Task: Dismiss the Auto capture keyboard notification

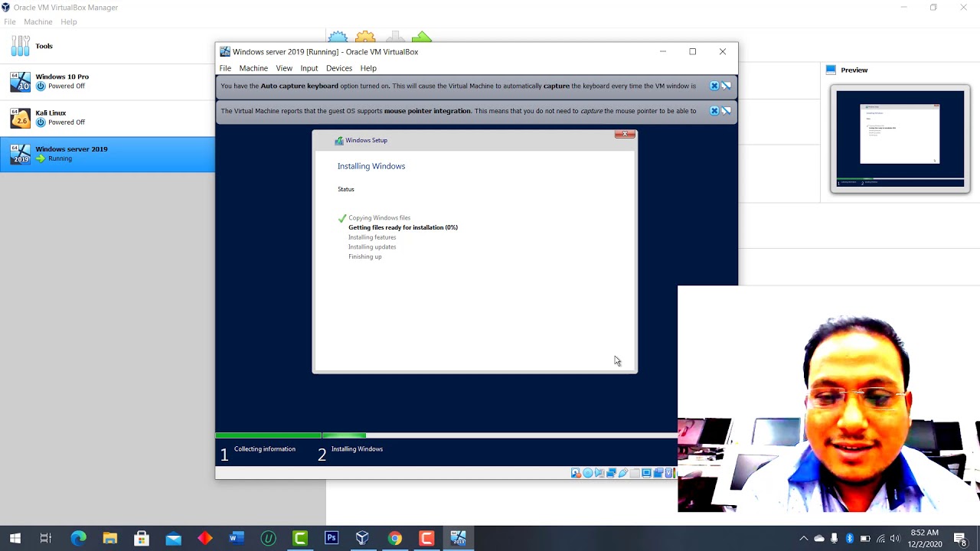Action: click(x=714, y=86)
